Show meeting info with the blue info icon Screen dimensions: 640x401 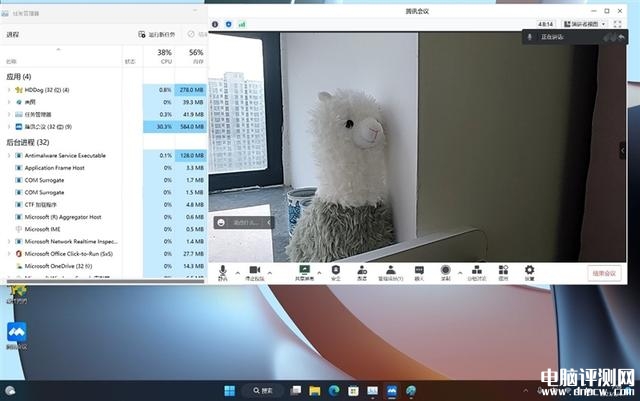tap(215, 25)
